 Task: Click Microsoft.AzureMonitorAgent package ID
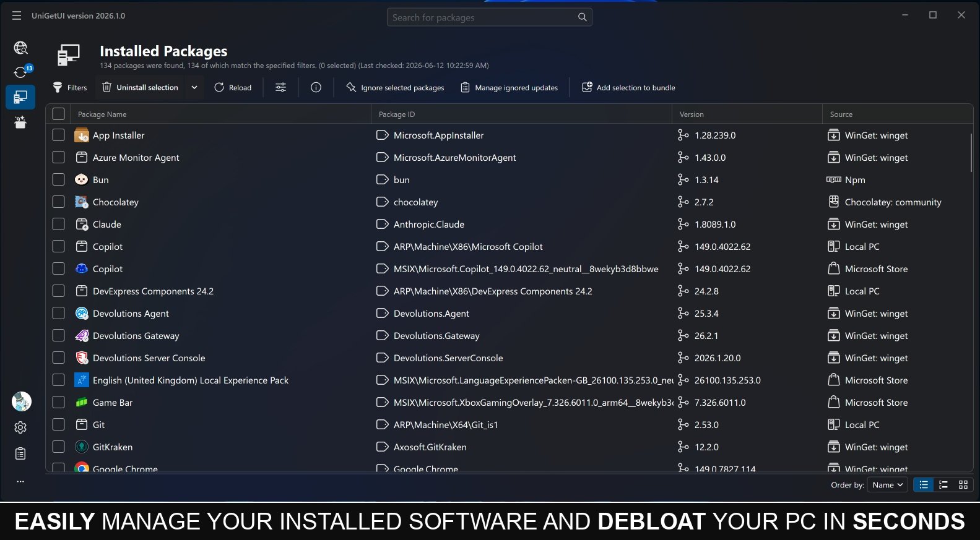(x=454, y=158)
